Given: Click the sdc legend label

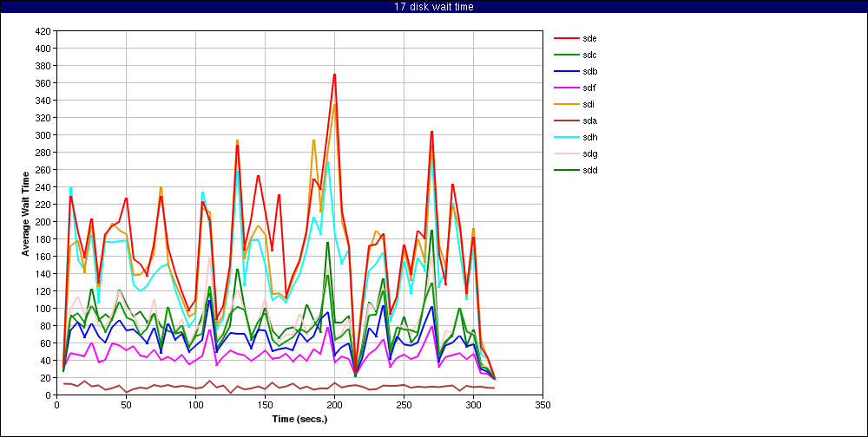Looking at the screenshot, I should (589, 55).
